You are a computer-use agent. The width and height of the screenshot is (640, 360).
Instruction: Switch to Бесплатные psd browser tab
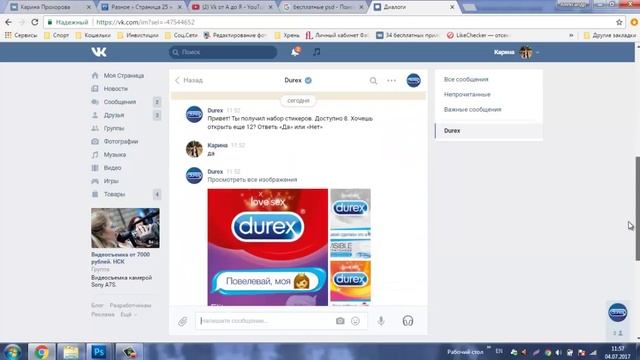click(x=323, y=7)
